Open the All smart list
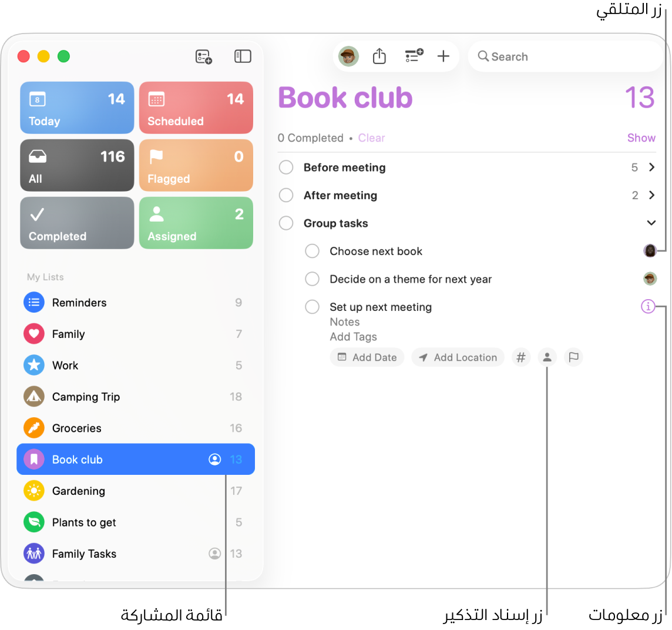This screenshot has width=672, height=630. coord(77,165)
